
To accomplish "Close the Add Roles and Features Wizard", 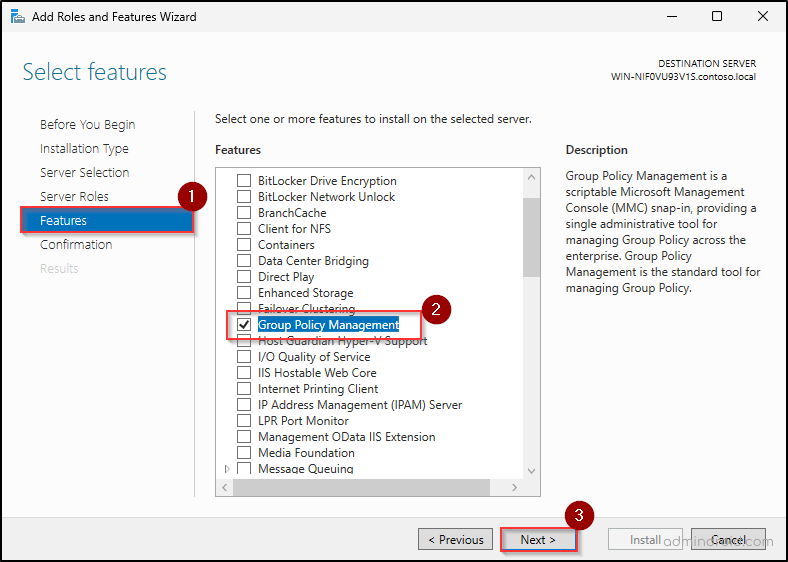I will [762, 17].
